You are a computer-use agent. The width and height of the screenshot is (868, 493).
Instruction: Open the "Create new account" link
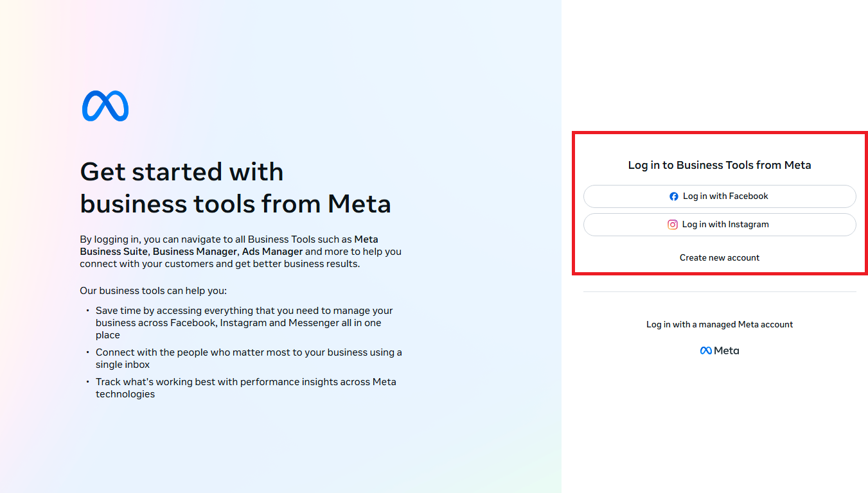pyautogui.click(x=720, y=257)
